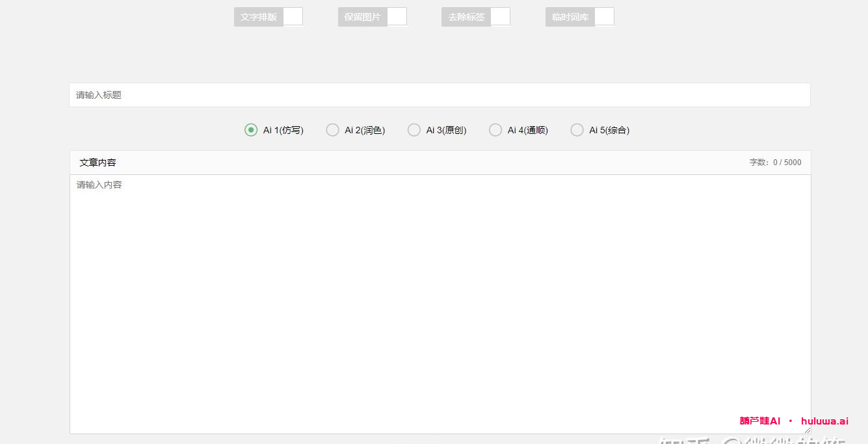Choose the Ai 2(润色) mode
This screenshot has width=868, height=444.
[x=332, y=130]
